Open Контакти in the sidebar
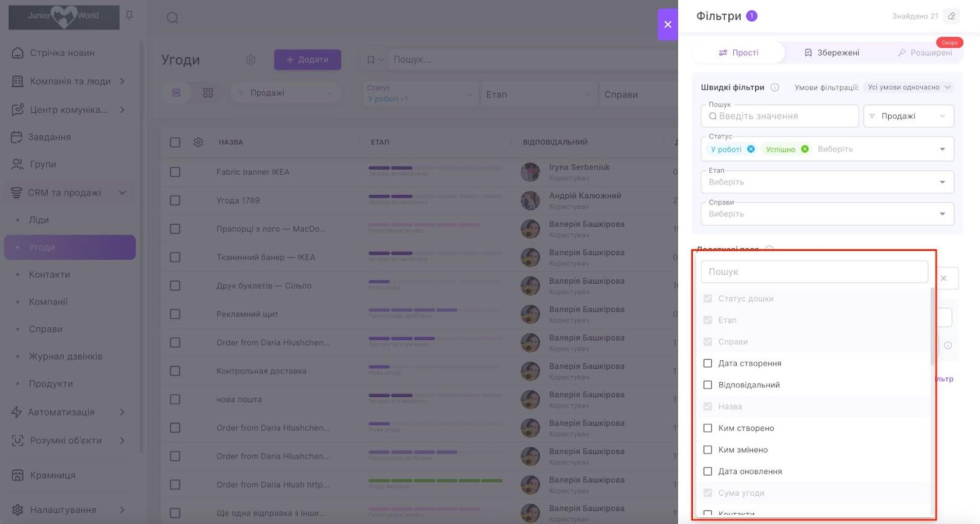This screenshot has width=980, height=524. point(50,275)
